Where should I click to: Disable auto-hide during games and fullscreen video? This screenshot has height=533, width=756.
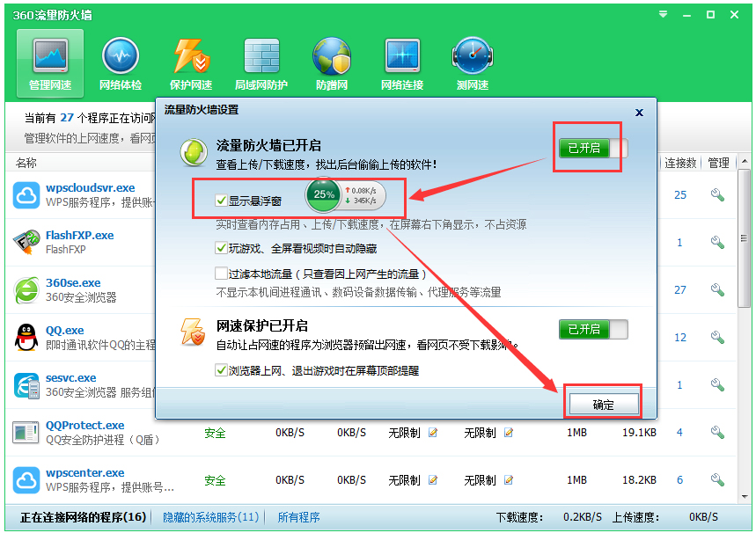click(x=219, y=249)
